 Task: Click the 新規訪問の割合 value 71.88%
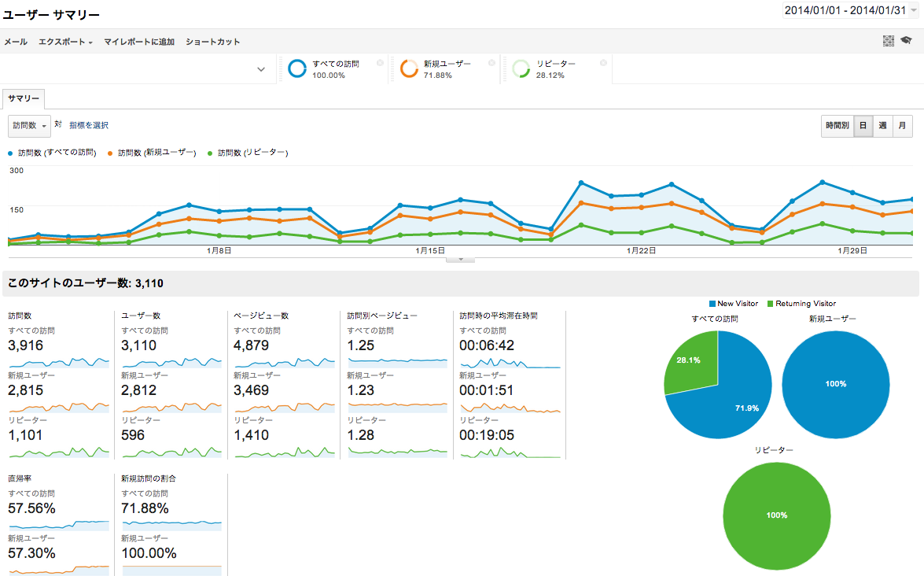(x=145, y=508)
